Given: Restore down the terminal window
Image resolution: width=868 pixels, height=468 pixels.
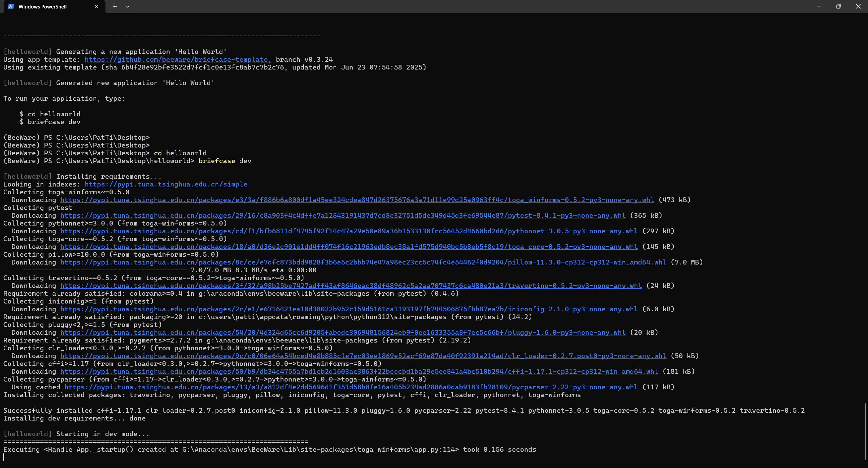Looking at the screenshot, I should [839, 6].
